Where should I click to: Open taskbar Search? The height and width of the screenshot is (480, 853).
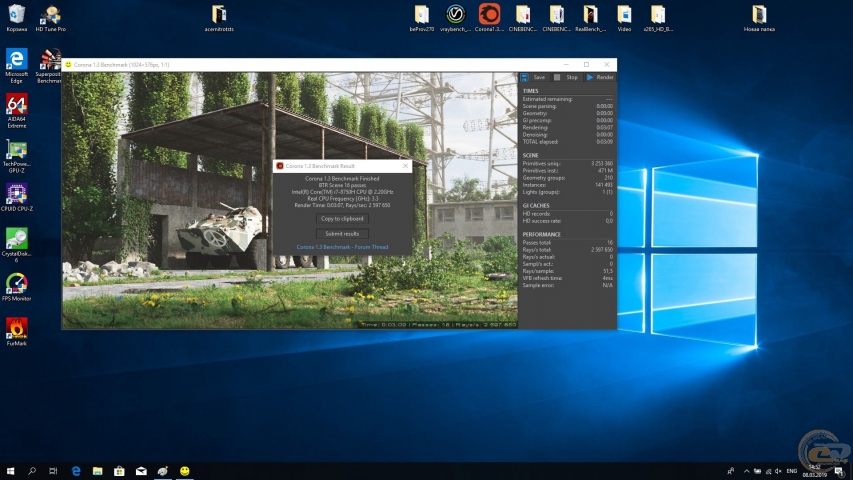(32, 471)
